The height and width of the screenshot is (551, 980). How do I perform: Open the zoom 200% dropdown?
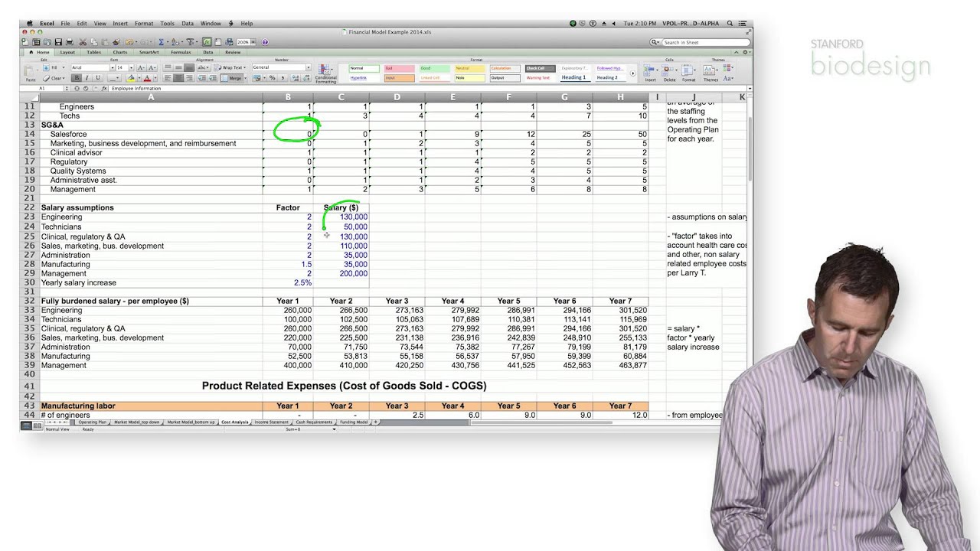(x=253, y=42)
